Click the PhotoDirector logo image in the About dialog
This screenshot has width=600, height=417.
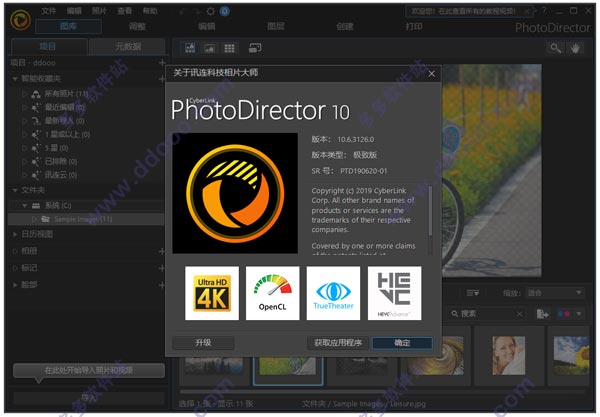(235, 193)
